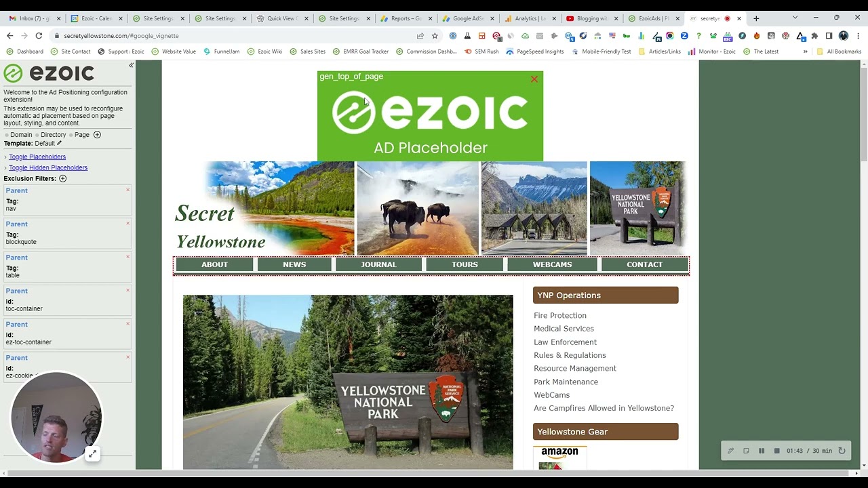
Task: Open the JOURNAL menu item
Action: (378, 264)
